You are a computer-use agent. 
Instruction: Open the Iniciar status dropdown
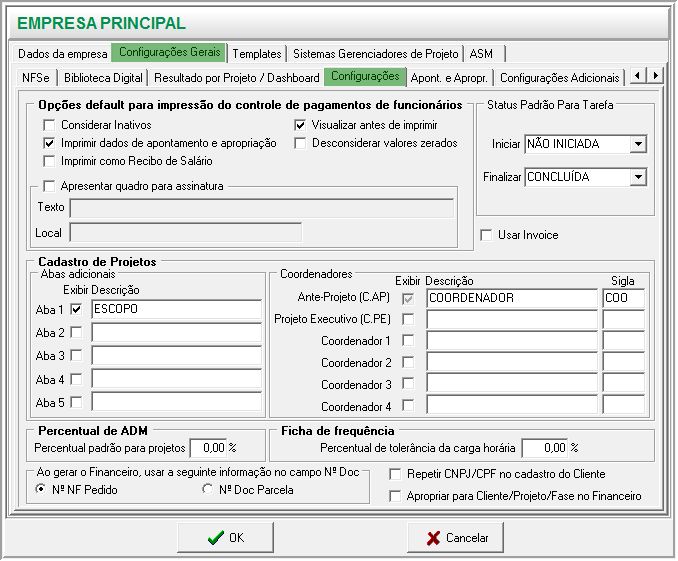pos(638,144)
